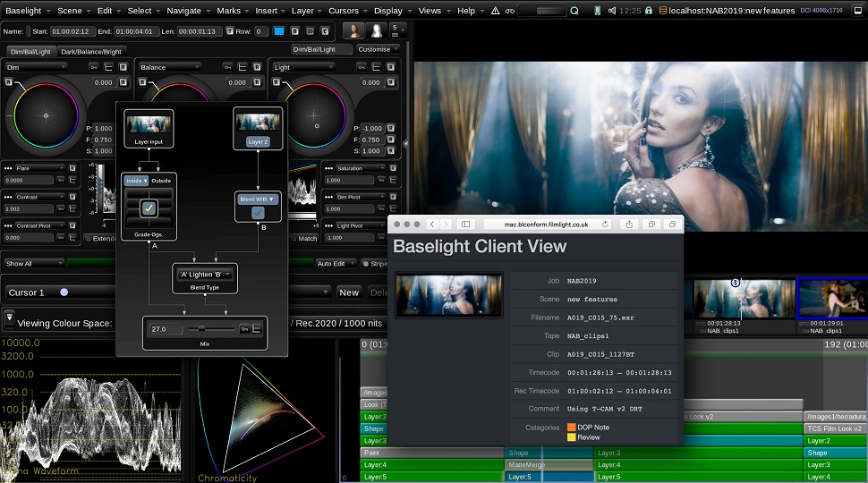This screenshot has height=483, width=868.
Task: Click the curve icon in the Mix node
Action: [x=257, y=329]
